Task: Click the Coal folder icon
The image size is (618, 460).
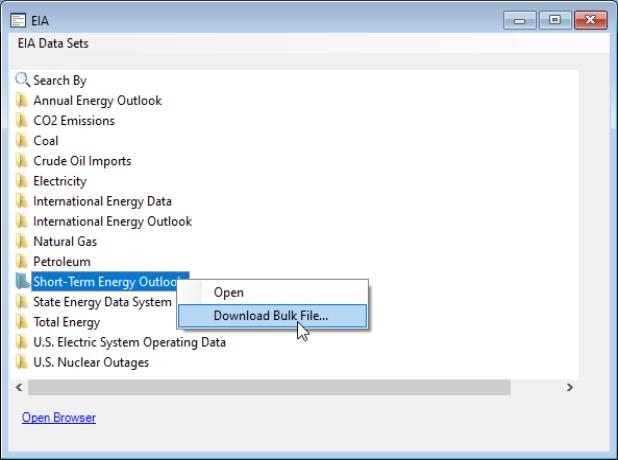Action: pyautogui.click(x=22, y=141)
